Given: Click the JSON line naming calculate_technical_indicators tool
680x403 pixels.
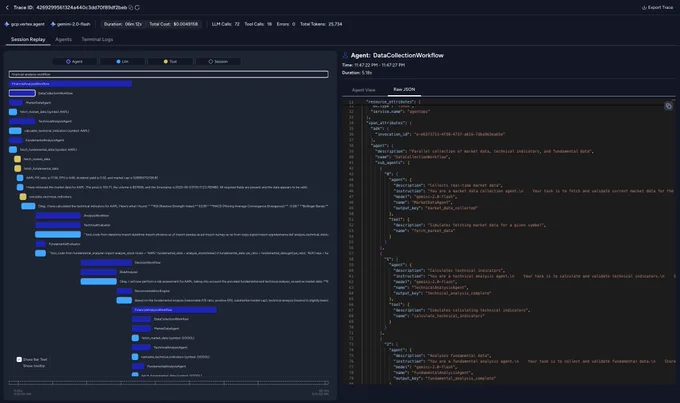Looking at the screenshot, I should pos(438,316).
